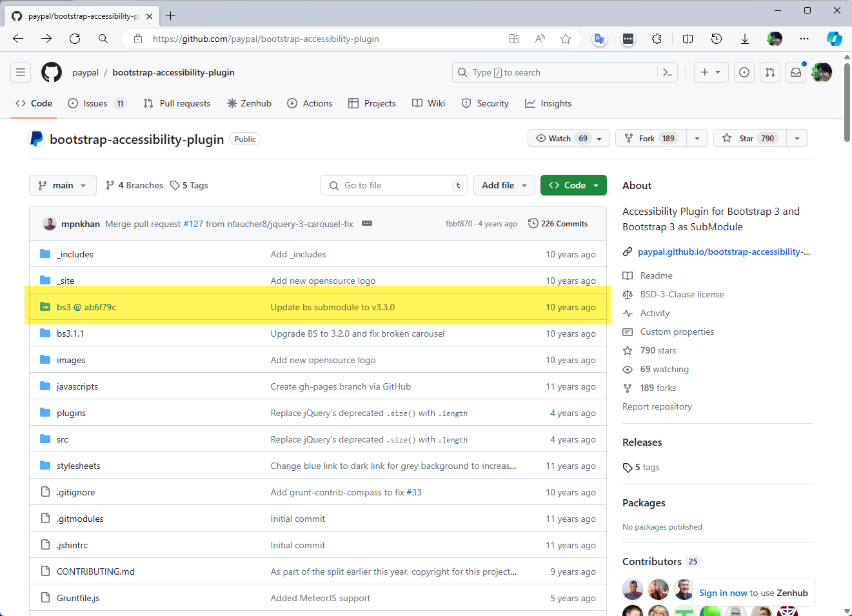Expand the Fork options caret
Screen dimensions: 852x616
(x=697, y=138)
